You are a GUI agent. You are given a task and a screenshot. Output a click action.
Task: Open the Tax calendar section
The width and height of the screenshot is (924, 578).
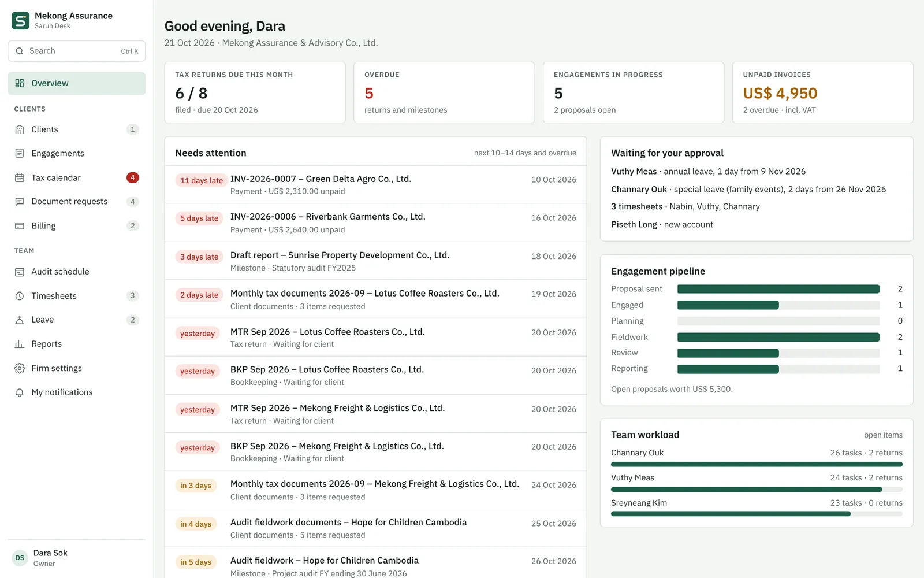click(76, 177)
